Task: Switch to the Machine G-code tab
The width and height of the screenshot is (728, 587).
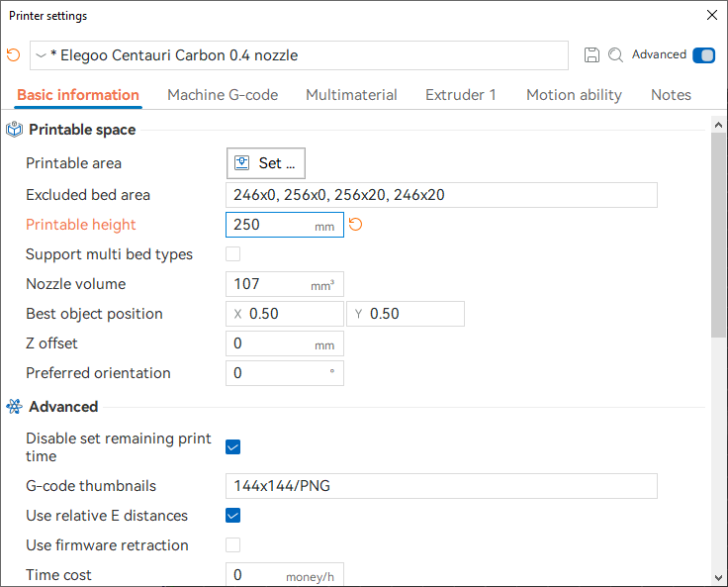Action: pyautogui.click(x=223, y=95)
